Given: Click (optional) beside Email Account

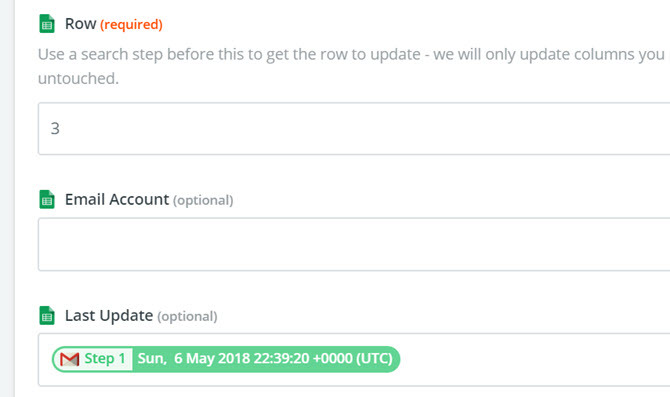Looking at the screenshot, I should pos(203,200).
